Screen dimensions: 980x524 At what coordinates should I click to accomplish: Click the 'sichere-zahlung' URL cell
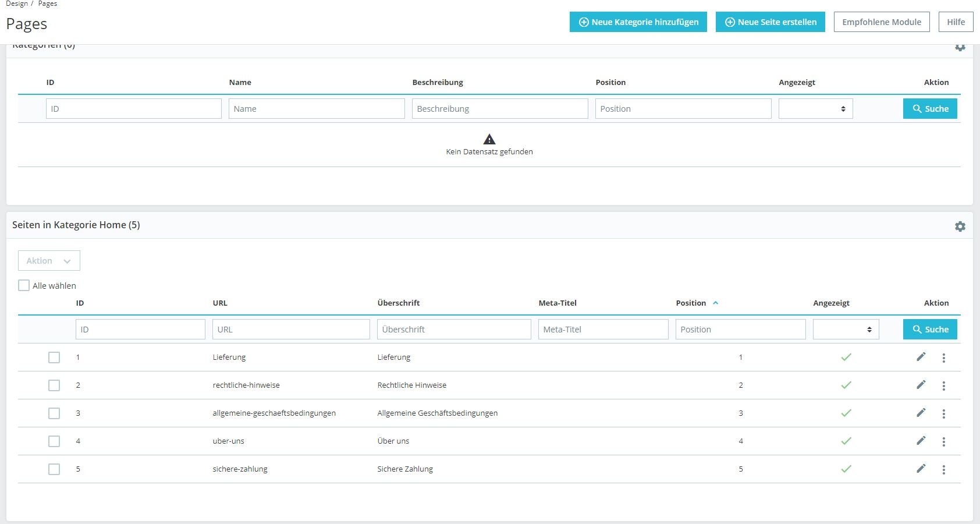pos(240,469)
